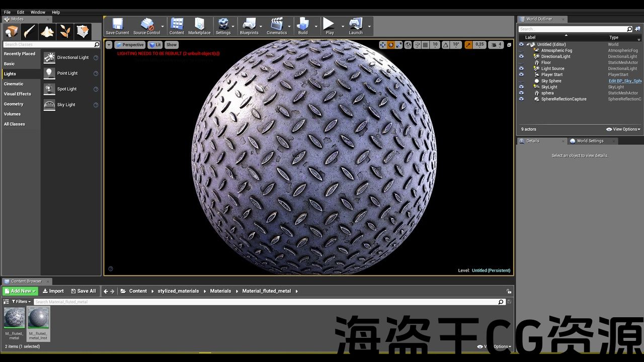This screenshot has height=362, width=644.
Task: Open the Marketplace from the toolbar
Action: click(x=199, y=26)
